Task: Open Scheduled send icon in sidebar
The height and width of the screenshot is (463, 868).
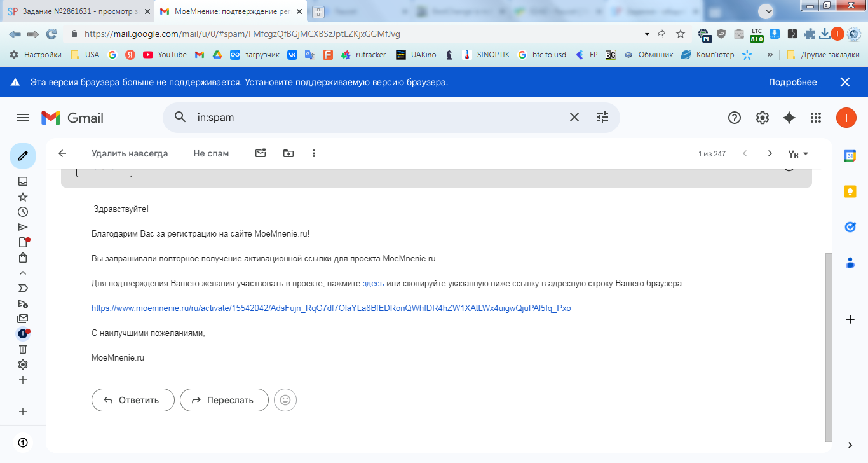Action: point(23,303)
